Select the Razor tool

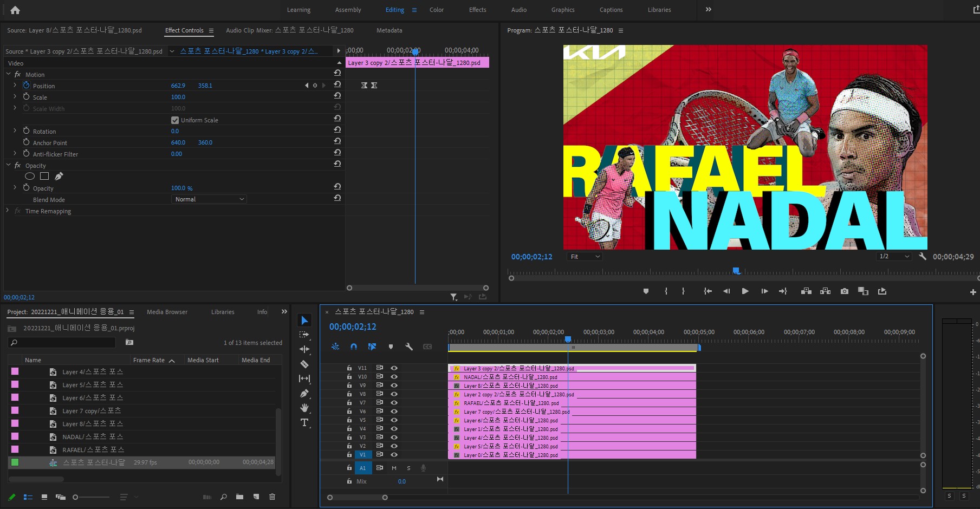pyautogui.click(x=304, y=364)
